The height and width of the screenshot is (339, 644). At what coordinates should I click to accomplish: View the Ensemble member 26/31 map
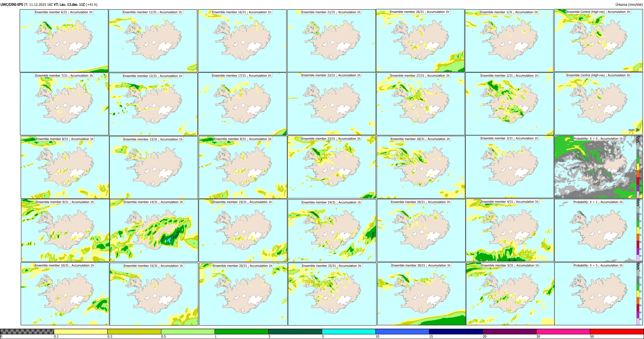pyautogui.click(x=420, y=40)
